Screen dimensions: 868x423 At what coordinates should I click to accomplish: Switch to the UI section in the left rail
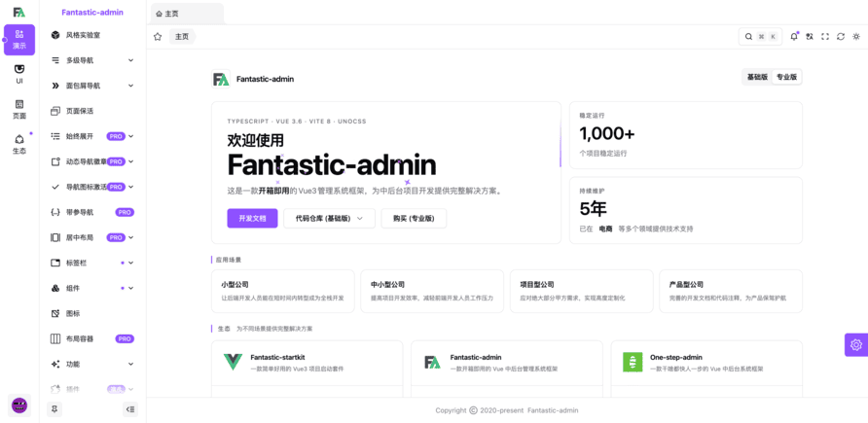[x=18, y=74]
